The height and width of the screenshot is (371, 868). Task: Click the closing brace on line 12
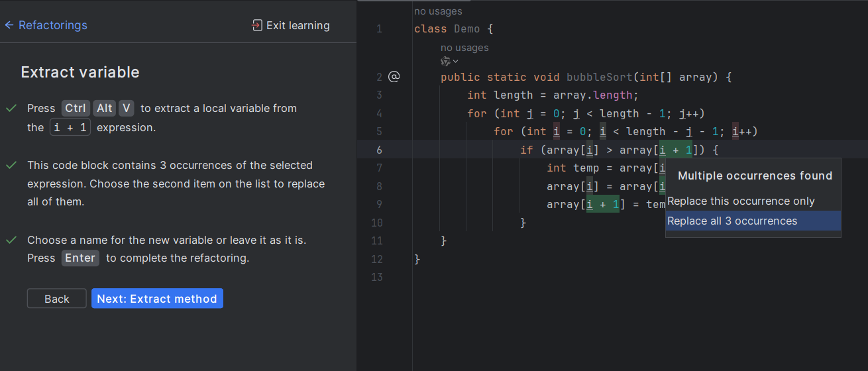coord(417,259)
